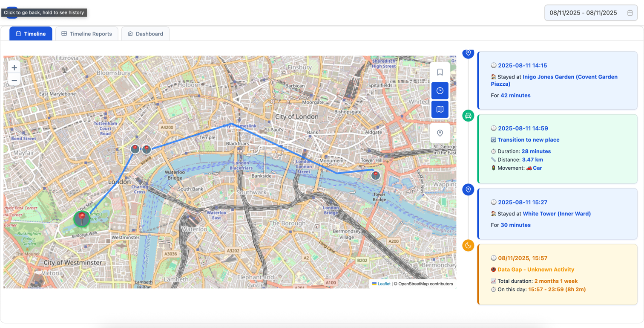Click the right pin on the Strand

pos(147,149)
